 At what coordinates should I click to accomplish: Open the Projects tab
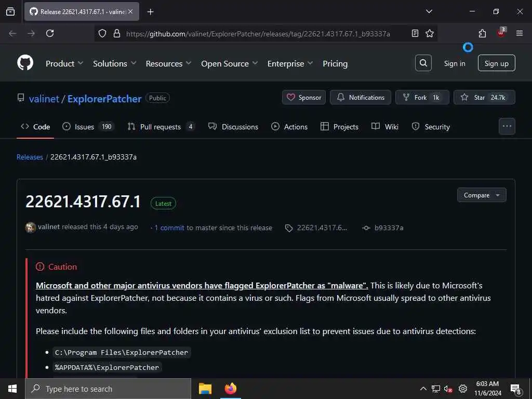(339, 127)
